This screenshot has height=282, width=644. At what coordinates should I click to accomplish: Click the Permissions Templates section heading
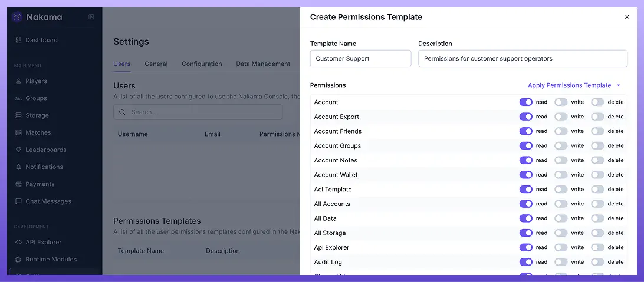pos(157,221)
